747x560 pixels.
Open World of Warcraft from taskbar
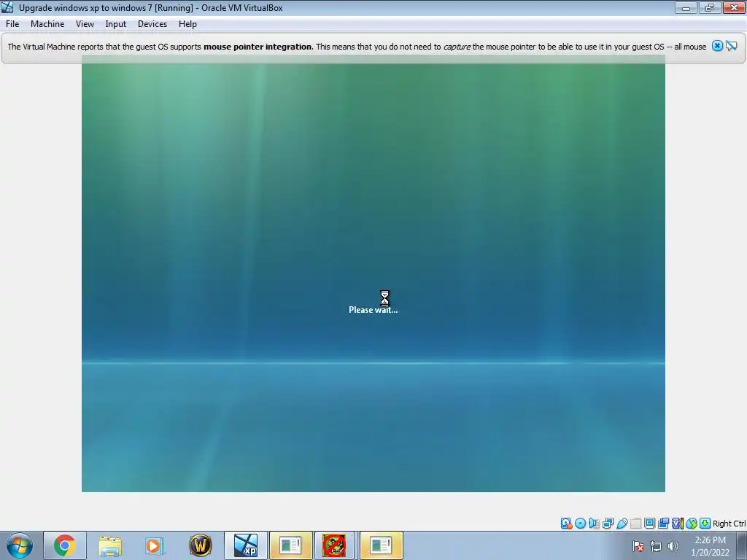pos(200,545)
